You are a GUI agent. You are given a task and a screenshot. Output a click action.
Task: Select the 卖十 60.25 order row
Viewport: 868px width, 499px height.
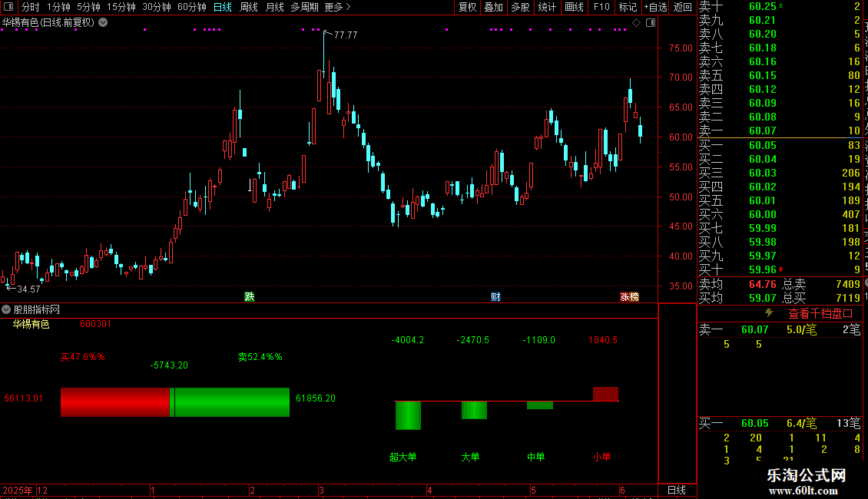(780, 6)
